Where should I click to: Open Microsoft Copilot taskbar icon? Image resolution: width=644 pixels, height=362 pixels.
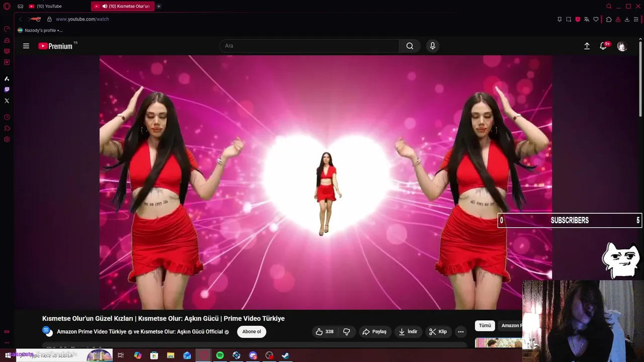[138, 355]
